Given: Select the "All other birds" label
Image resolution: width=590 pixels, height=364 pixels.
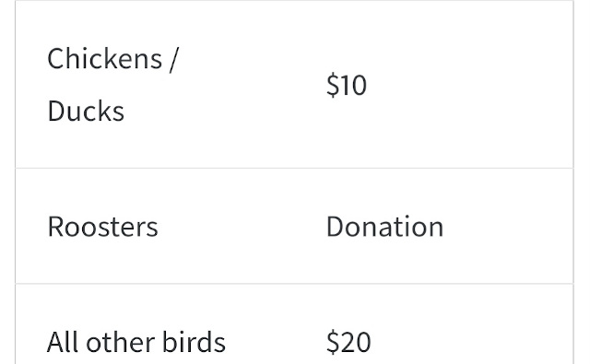Looking at the screenshot, I should [x=136, y=342].
